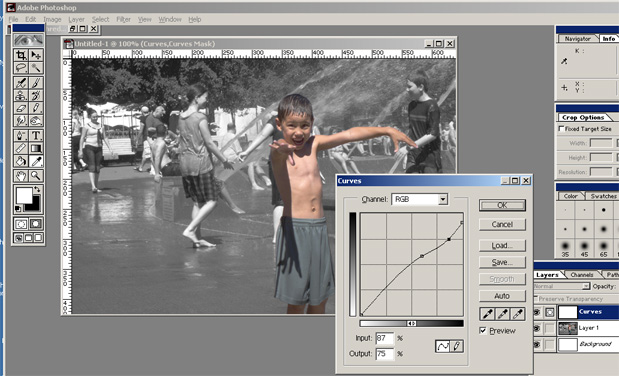Select the Eraser tool
Screen dimensions: 619x376
[21, 108]
